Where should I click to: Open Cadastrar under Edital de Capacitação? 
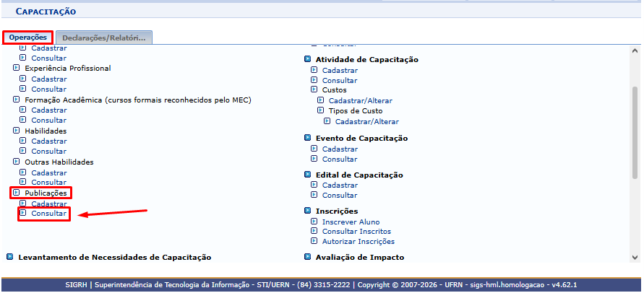tap(340, 185)
